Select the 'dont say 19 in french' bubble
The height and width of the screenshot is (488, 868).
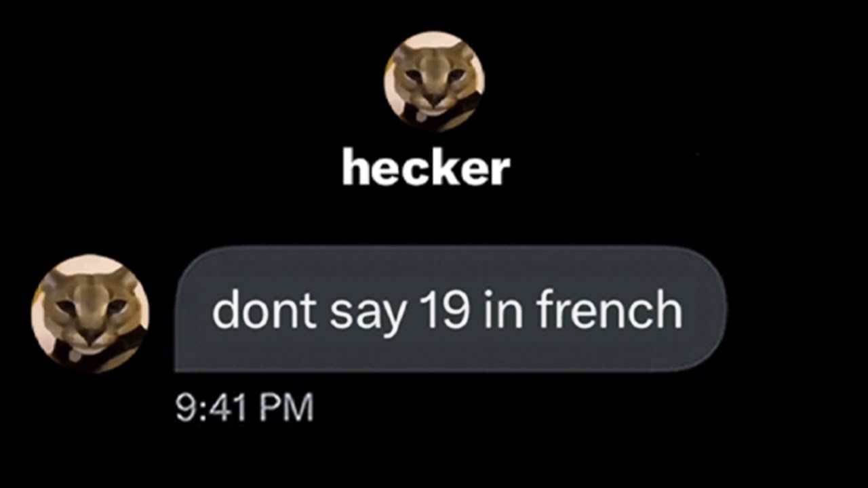tap(450, 309)
